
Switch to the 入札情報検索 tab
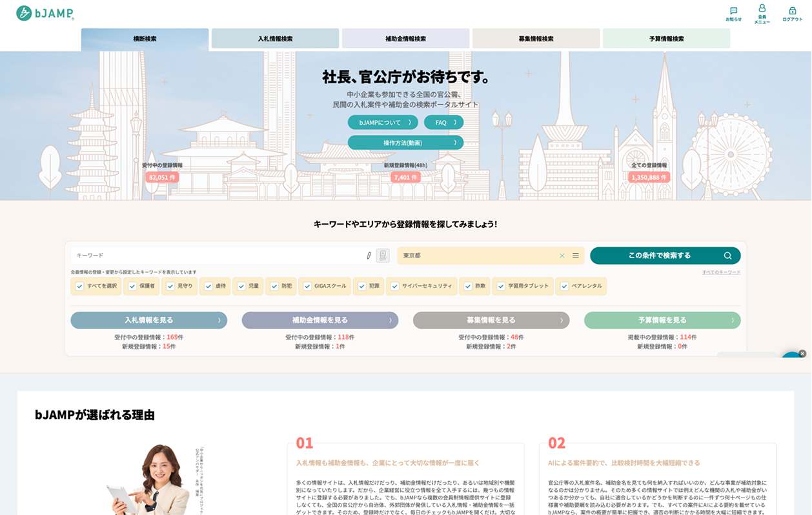[275, 39]
